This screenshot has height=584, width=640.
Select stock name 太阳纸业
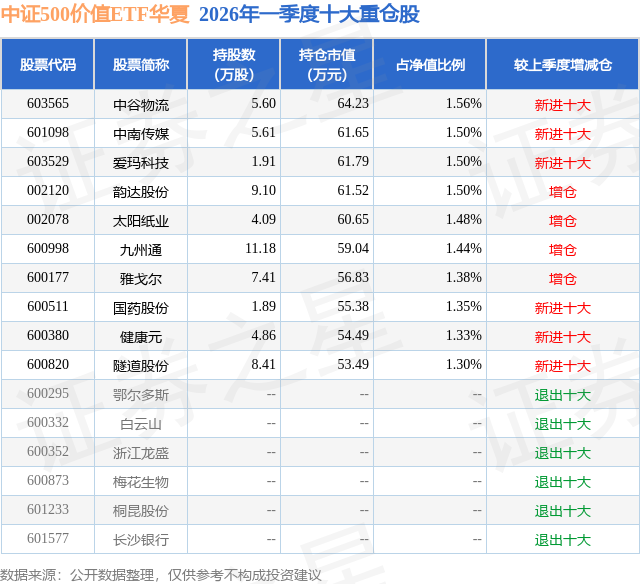141,221
